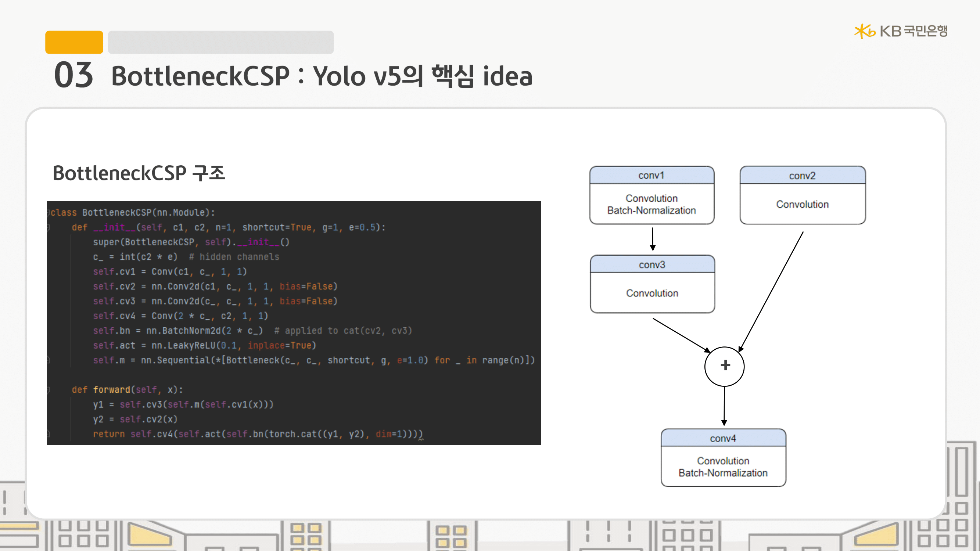Click the orange rectangle above slide number

[x=74, y=42]
